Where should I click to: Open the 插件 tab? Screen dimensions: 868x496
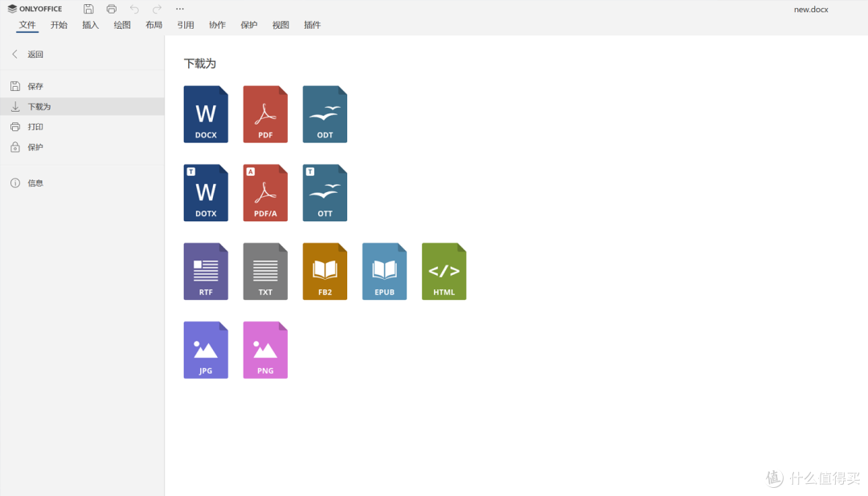[x=312, y=25]
